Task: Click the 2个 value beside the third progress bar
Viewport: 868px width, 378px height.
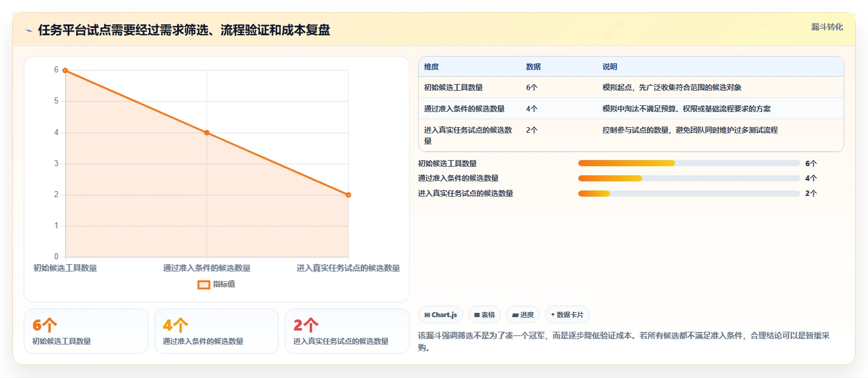Action: point(811,194)
